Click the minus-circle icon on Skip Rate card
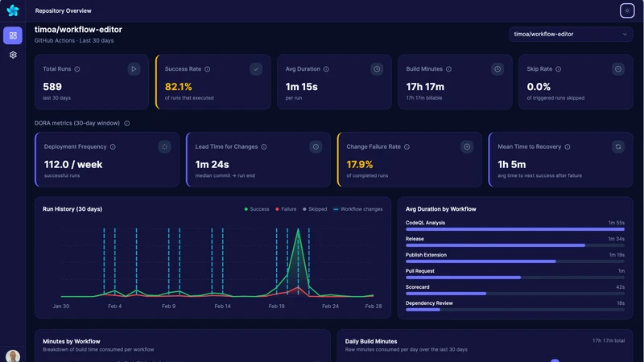 618,69
